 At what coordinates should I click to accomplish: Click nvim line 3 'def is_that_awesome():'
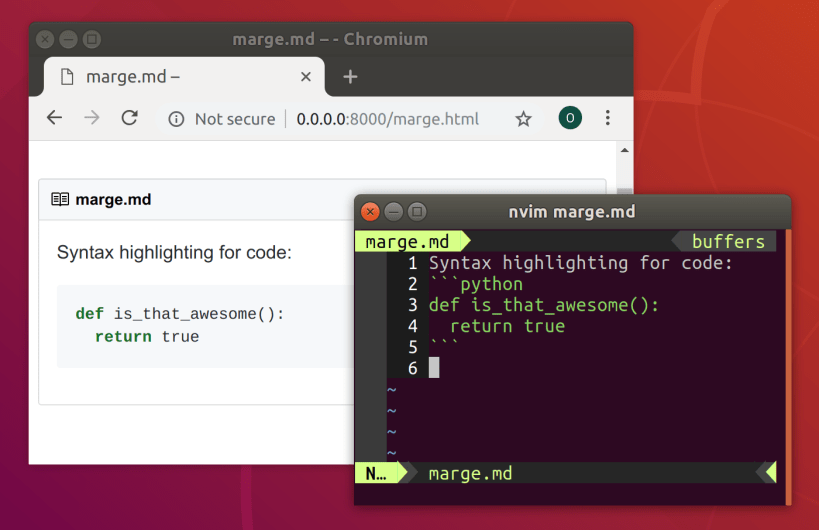(544, 305)
